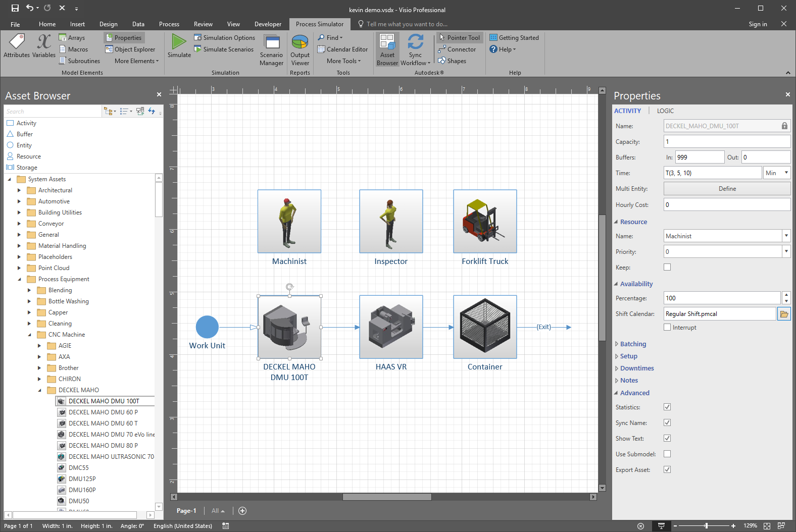Open the Output Viewer report
Screen dimensions: 796x532
(x=300, y=50)
